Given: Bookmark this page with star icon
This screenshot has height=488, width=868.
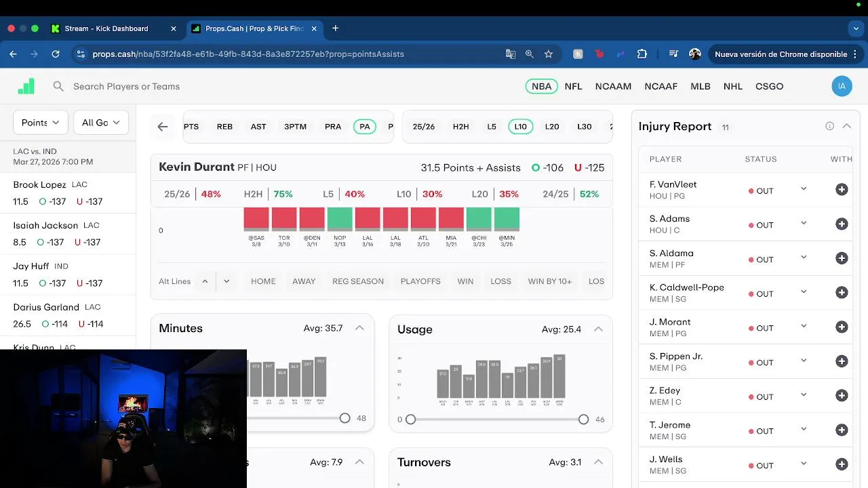Looking at the screenshot, I should 549,54.
